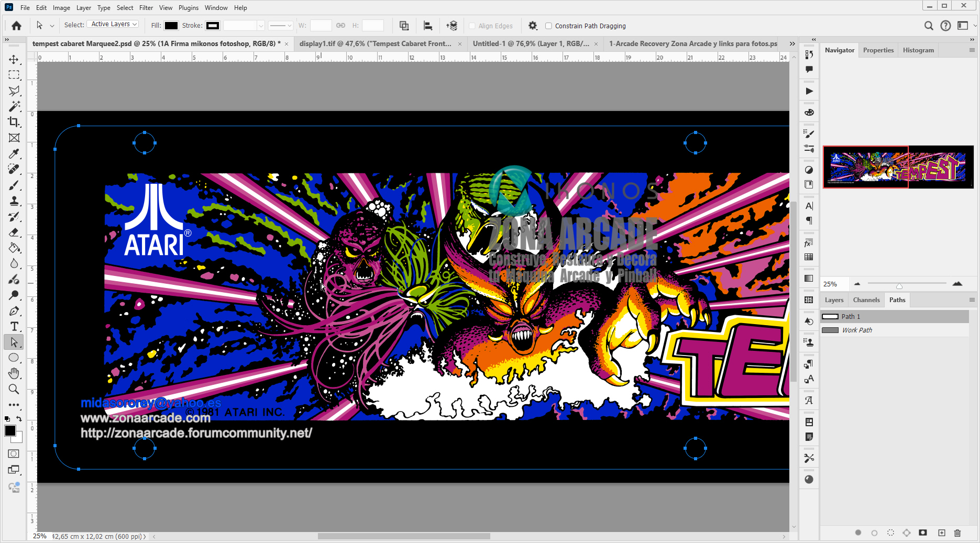Viewport: 980px width, 543px height.
Task: Open the Filter menu
Action: coord(146,8)
